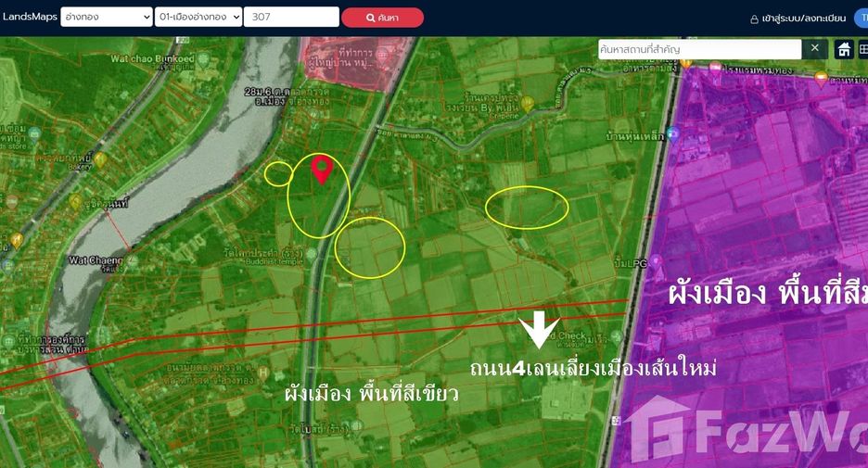
Task: Click the LandsMaps logo
Action: pyautogui.click(x=30, y=17)
